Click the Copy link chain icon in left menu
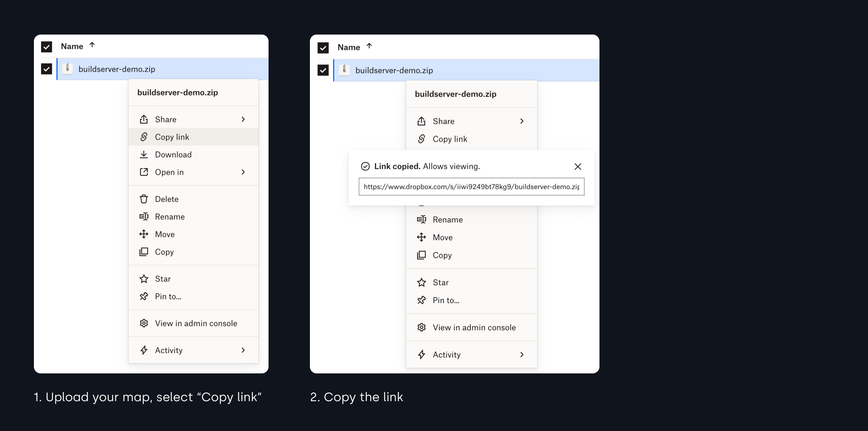The width and height of the screenshot is (868, 431). (144, 137)
